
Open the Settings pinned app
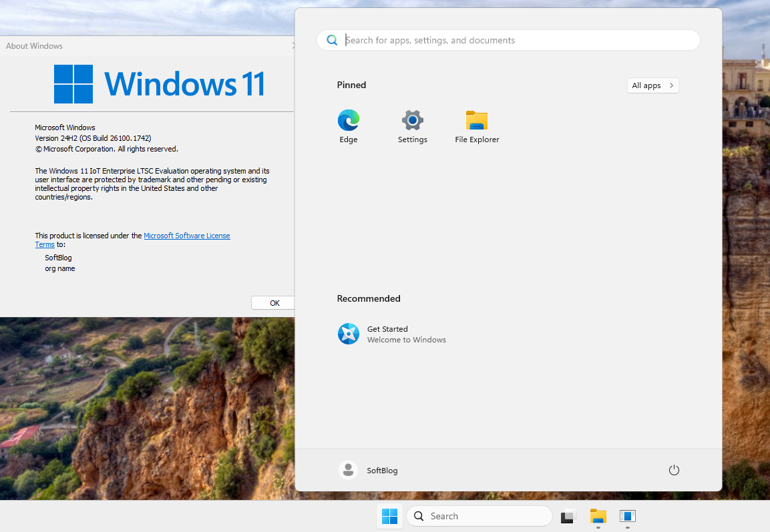[413, 126]
